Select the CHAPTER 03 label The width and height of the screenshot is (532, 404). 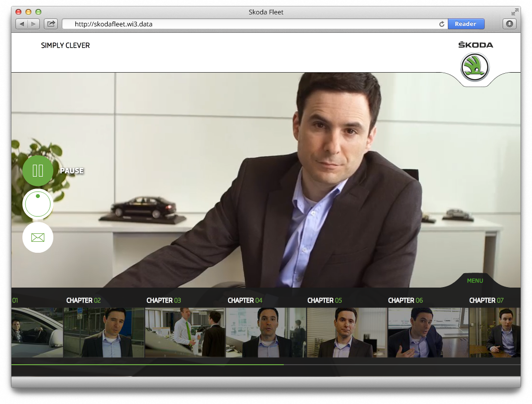point(163,301)
